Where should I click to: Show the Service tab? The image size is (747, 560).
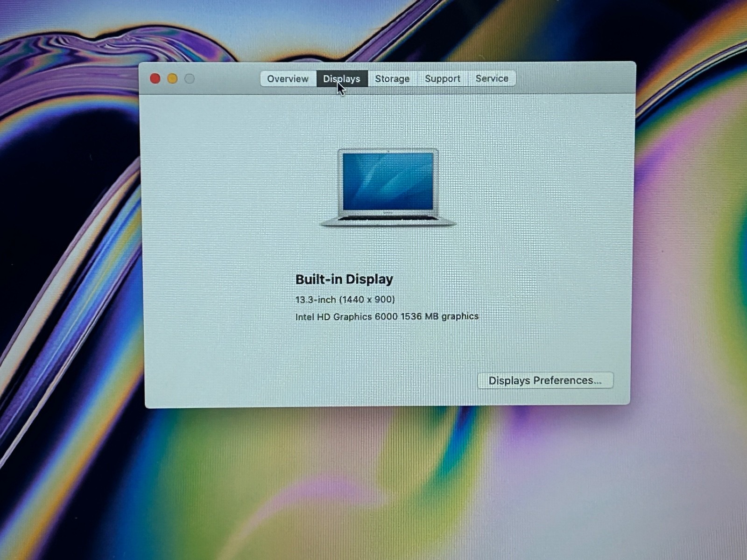[492, 78]
